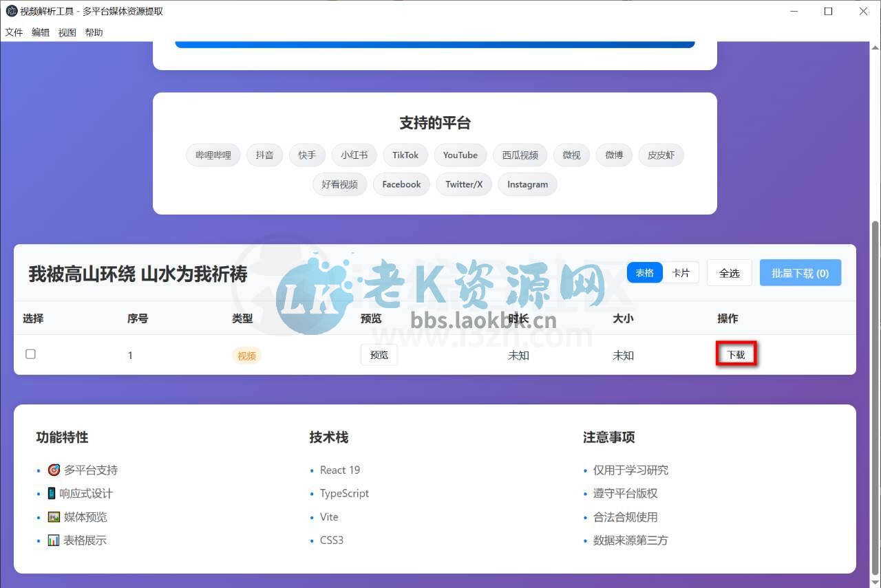Switch to 表格 view
This screenshot has width=881, height=588.
(645, 273)
